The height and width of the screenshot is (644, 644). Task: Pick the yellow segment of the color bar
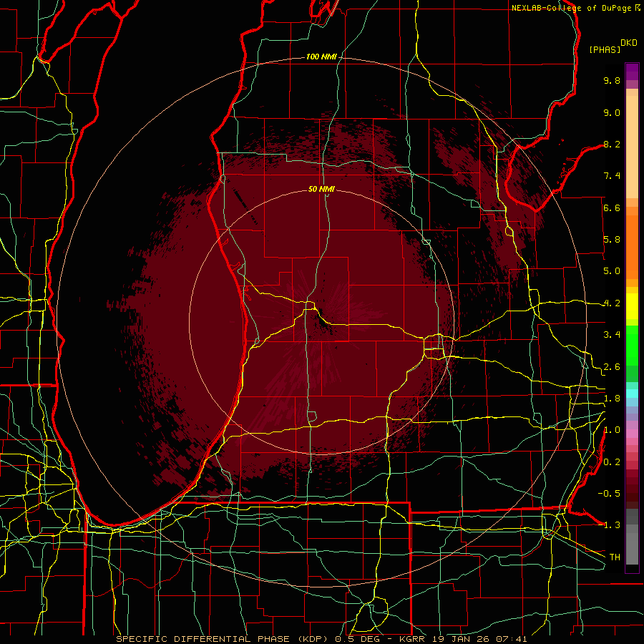(x=632, y=306)
